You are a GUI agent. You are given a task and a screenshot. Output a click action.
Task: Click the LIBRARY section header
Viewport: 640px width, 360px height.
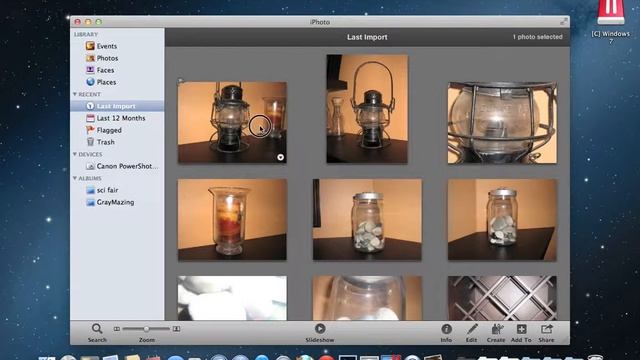click(86, 34)
